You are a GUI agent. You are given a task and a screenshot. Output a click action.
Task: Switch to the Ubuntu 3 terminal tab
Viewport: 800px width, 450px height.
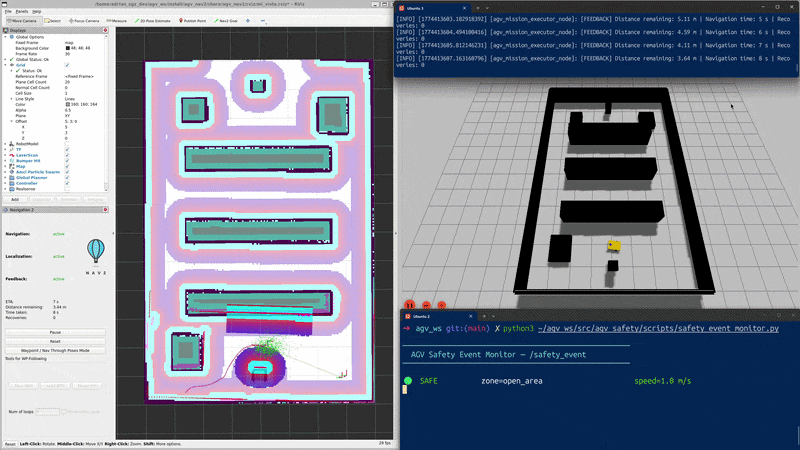coord(432,8)
